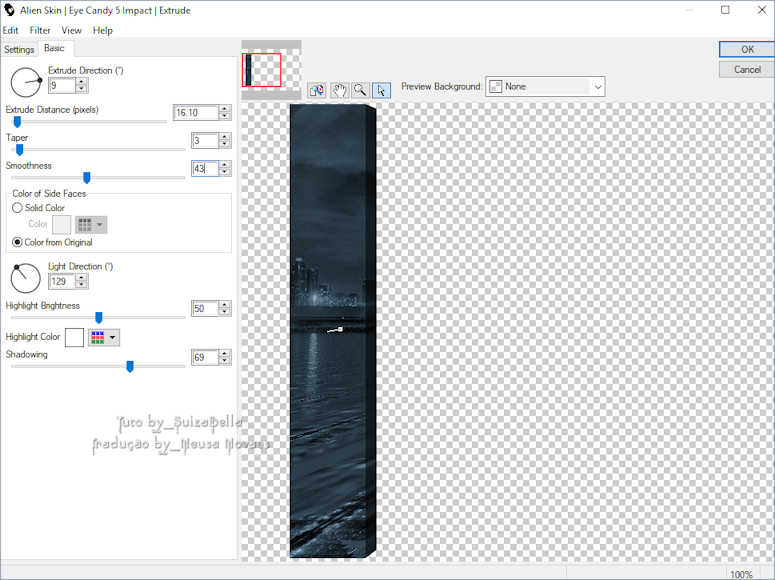This screenshot has width=775, height=580.
Task: Switch to the Basic tab
Action: [x=54, y=48]
